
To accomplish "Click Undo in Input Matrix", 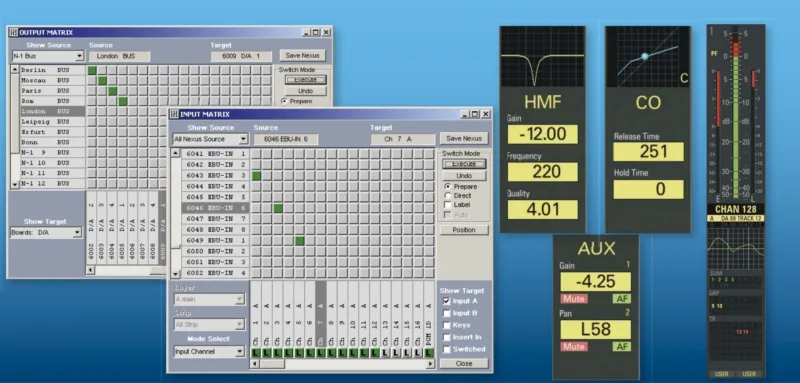I will (x=464, y=175).
